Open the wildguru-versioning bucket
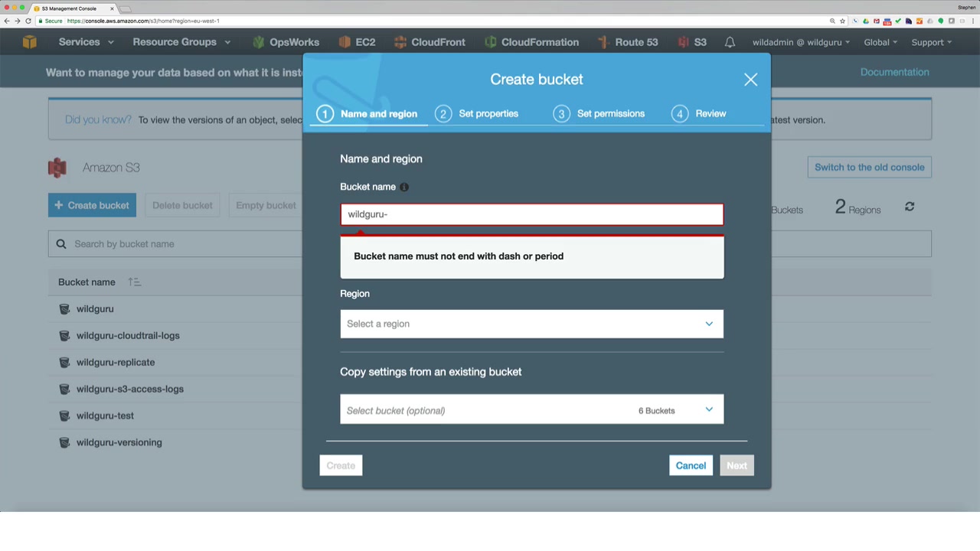Image resolution: width=980 pixels, height=551 pixels. coord(119,443)
